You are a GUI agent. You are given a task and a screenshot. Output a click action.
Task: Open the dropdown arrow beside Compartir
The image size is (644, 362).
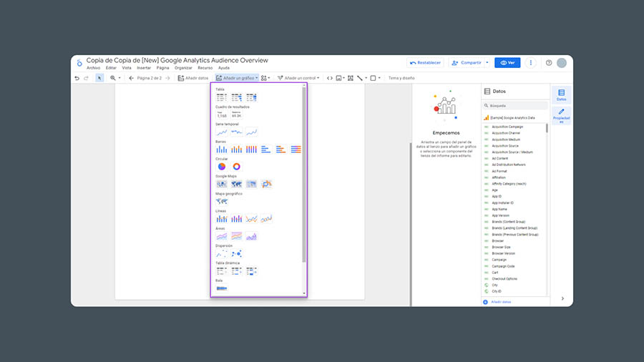pos(487,63)
